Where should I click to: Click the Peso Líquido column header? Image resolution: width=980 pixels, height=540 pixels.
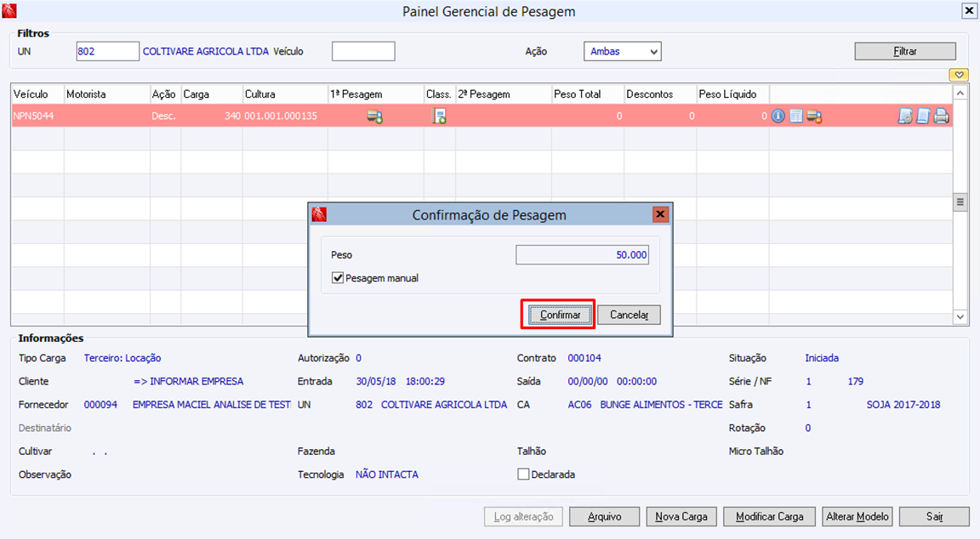coord(732,94)
